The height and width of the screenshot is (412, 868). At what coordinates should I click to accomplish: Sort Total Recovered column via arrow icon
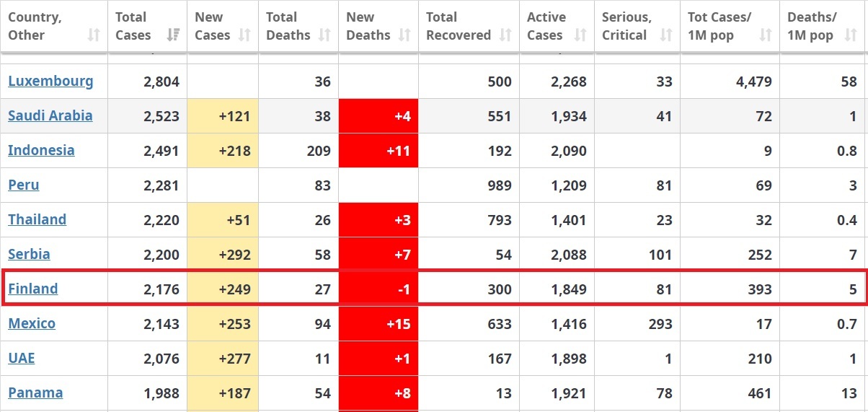pos(506,35)
